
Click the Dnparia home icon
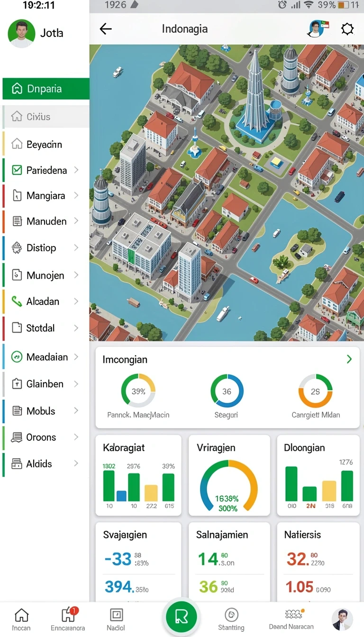click(x=17, y=89)
